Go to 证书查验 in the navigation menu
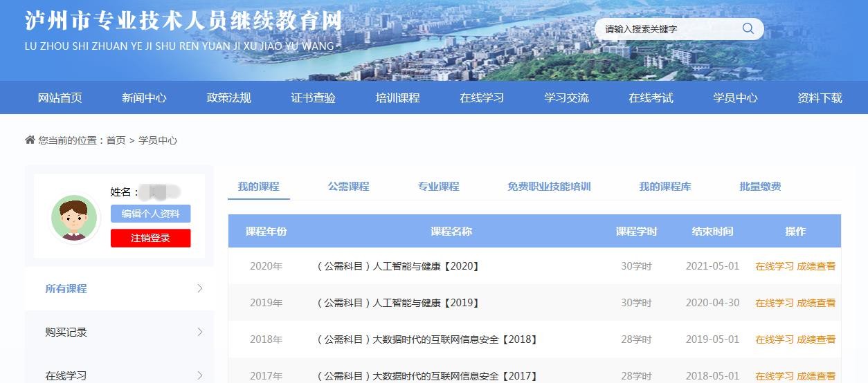 tap(313, 97)
